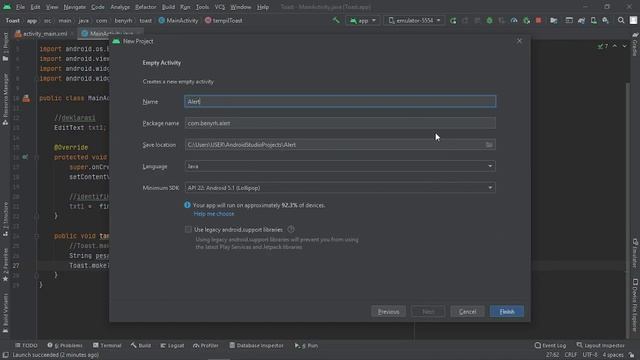Open the VCS menu
Image resolution: width=640 pixels, height=360 pixels.
[220, 7]
